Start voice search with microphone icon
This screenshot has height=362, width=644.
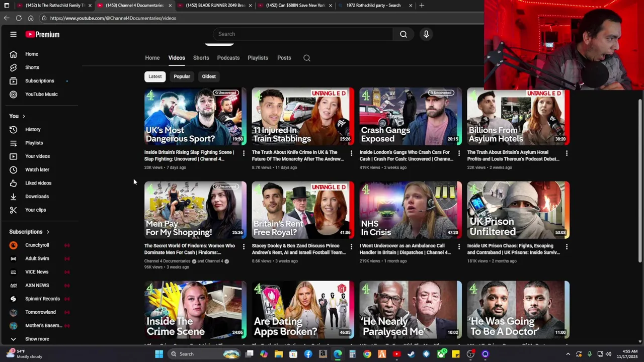coord(426,34)
